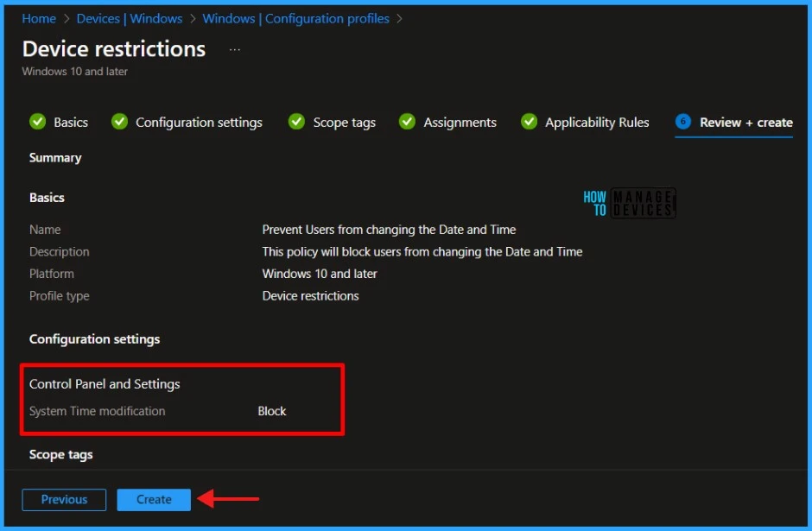This screenshot has height=531, width=812.
Task: Click the 'Description' field label
Action: (x=59, y=251)
